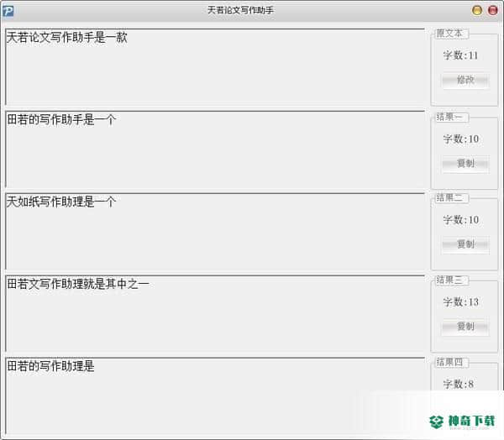Close the window with red button
The image size is (504, 440).
pos(493,10)
